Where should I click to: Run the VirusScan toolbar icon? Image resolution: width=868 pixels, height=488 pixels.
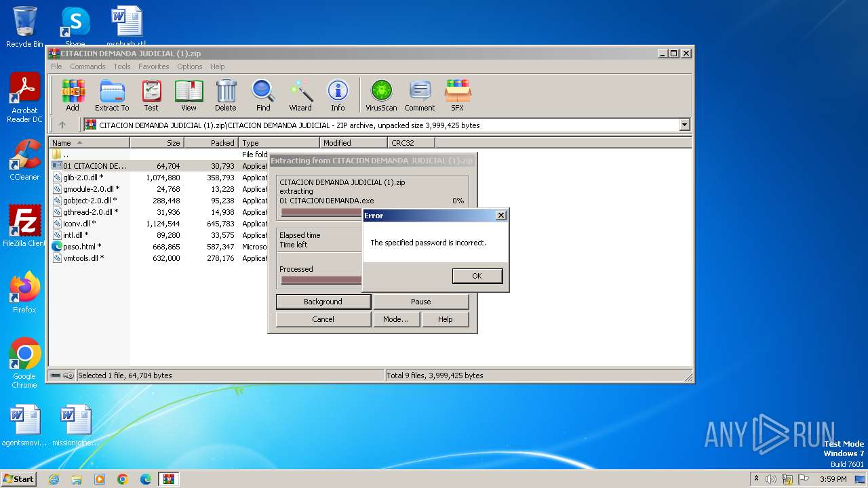coord(381,95)
